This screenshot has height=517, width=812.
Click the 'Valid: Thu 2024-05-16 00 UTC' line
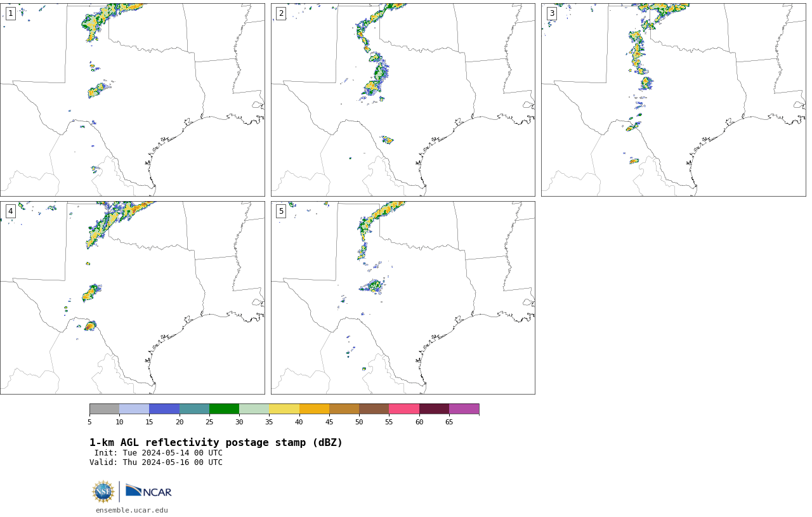(x=156, y=462)
